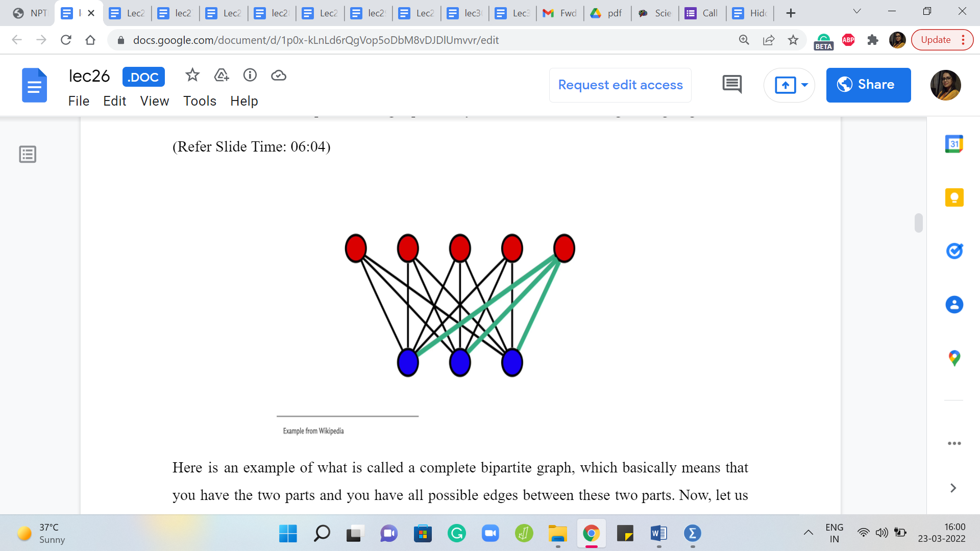Image resolution: width=980 pixels, height=551 pixels.
Task: Open the Tools menu
Action: (x=200, y=101)
